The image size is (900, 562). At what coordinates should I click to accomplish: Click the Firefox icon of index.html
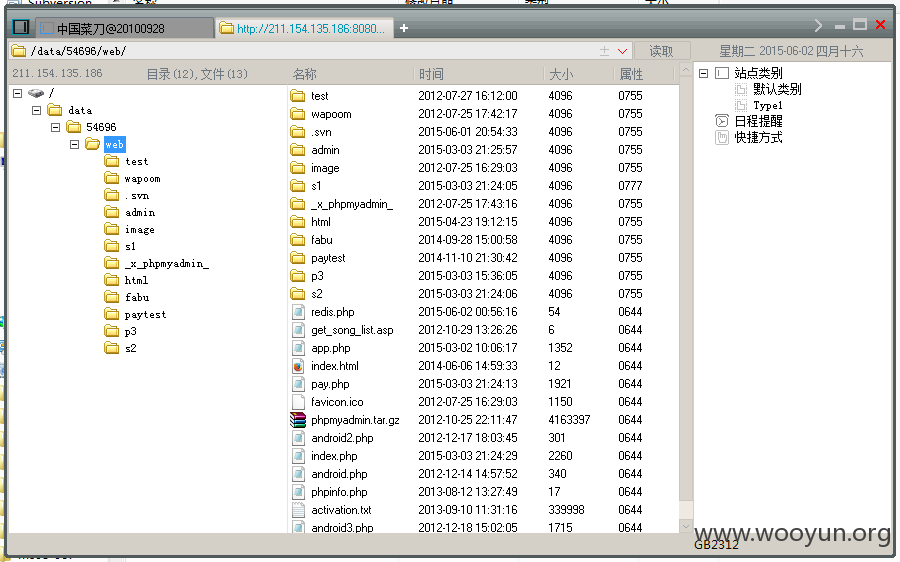click(298, 366)
